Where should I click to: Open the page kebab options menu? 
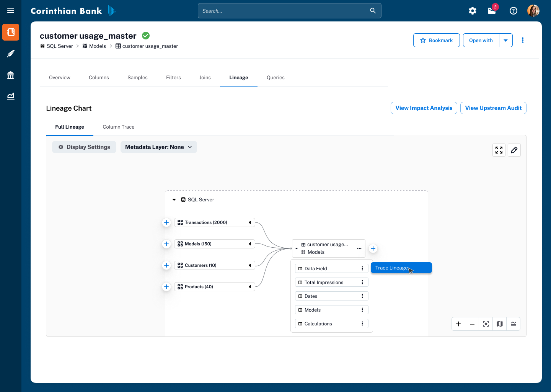[523, 40]
